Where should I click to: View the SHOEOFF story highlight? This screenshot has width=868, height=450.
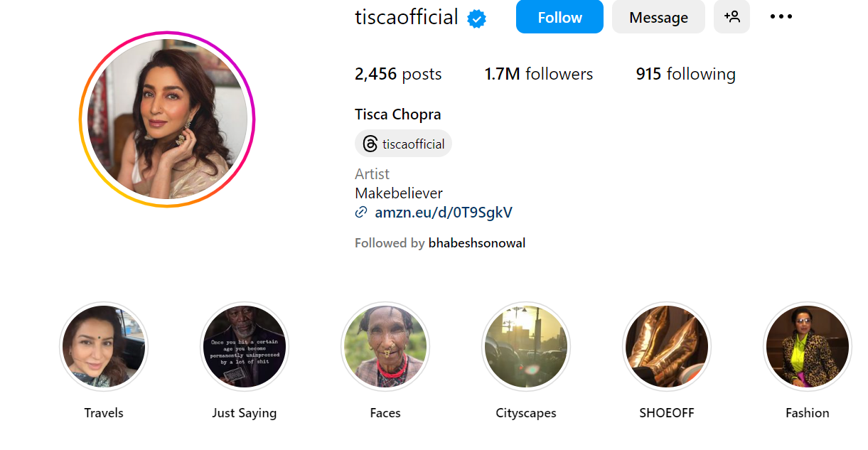[667, 347]
